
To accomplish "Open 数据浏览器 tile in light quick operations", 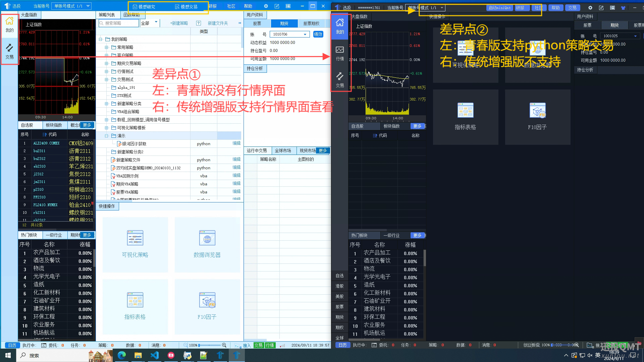I will (x=207, y=244).
